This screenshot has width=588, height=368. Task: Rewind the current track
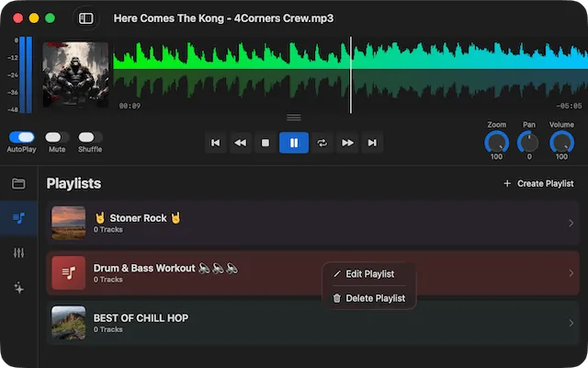[x=241, y=143]
